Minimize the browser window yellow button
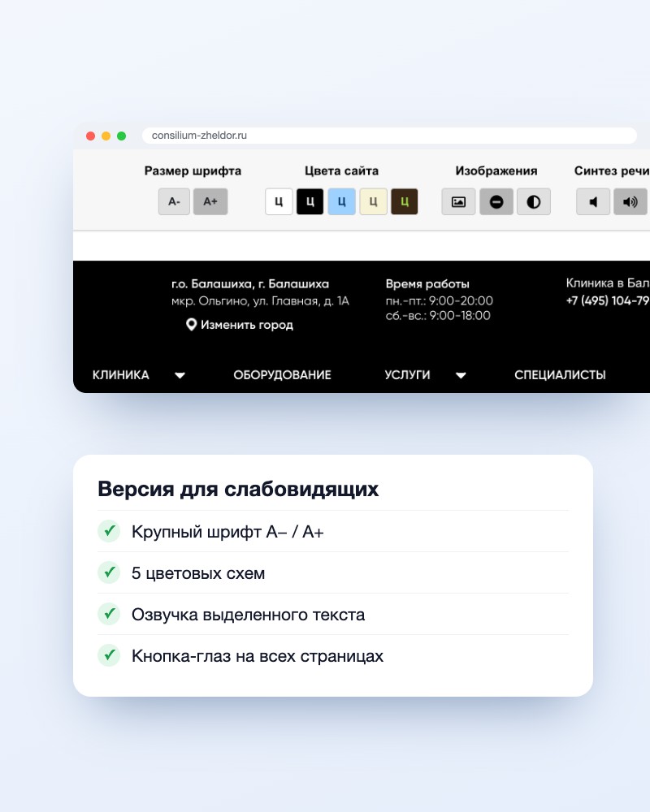The width and height of the screenshot is (650, 812). (106, 136)
